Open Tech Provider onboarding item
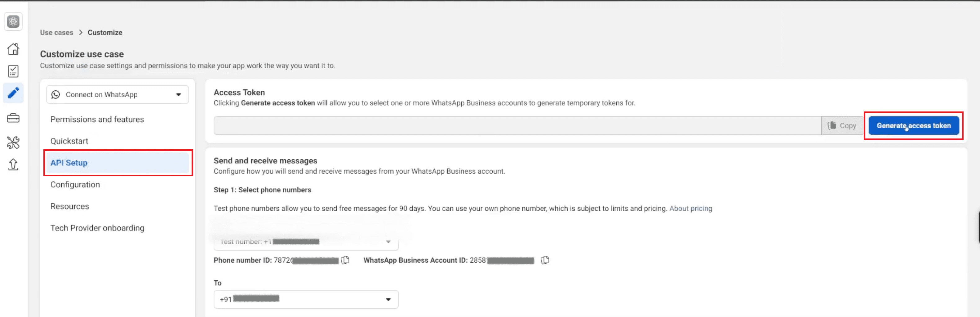This screenshot has height=317, width=980. point(97,228)
